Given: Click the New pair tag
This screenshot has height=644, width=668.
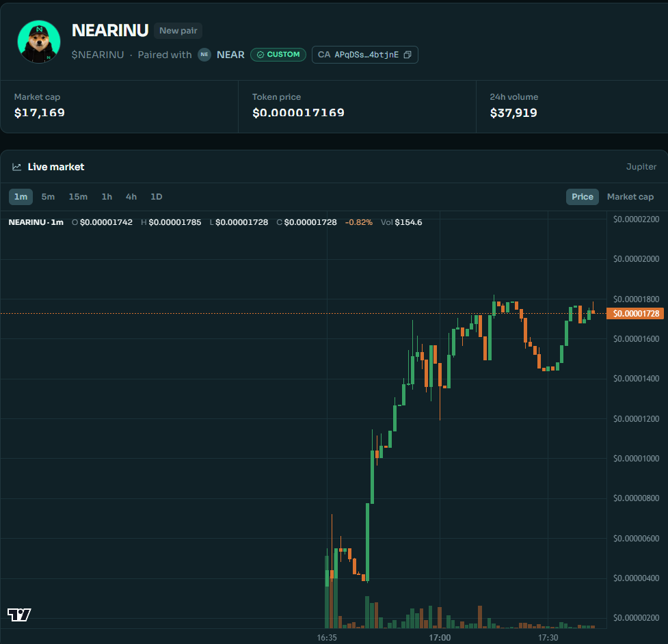Looking at the screenshot, I should pyautogui.click(x=178, y=31).
